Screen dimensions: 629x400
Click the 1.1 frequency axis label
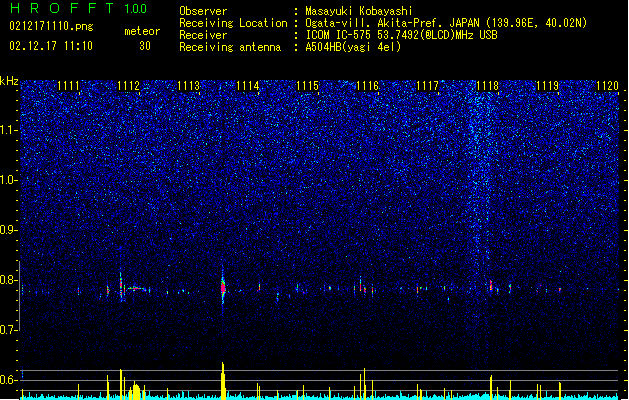9,130
